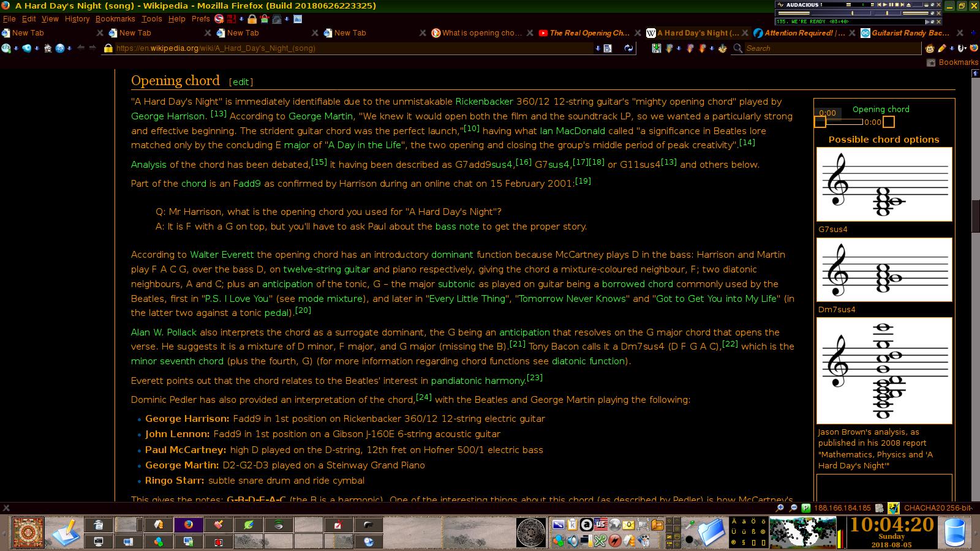Click the gold padlock icon in menu bar
Viewport: 980px width, 551px height.
click(252, 19)
